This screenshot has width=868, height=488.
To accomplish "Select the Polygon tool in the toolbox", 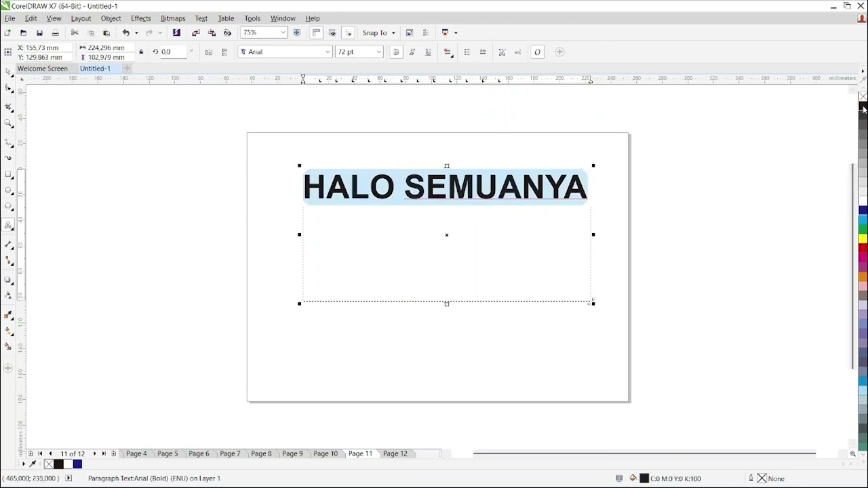I will click(x=9, y=207).
